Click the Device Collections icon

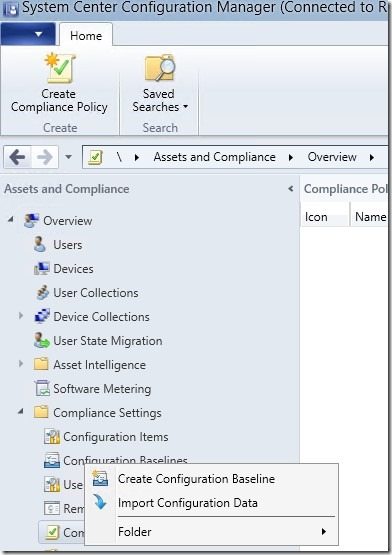pyautogui.click(x=42, y=316)
